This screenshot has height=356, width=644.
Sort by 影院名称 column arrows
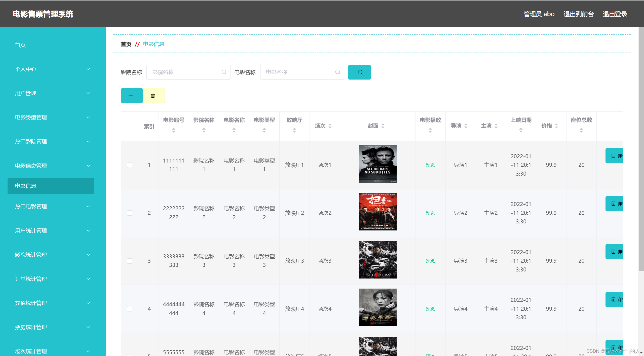[204, 130]
